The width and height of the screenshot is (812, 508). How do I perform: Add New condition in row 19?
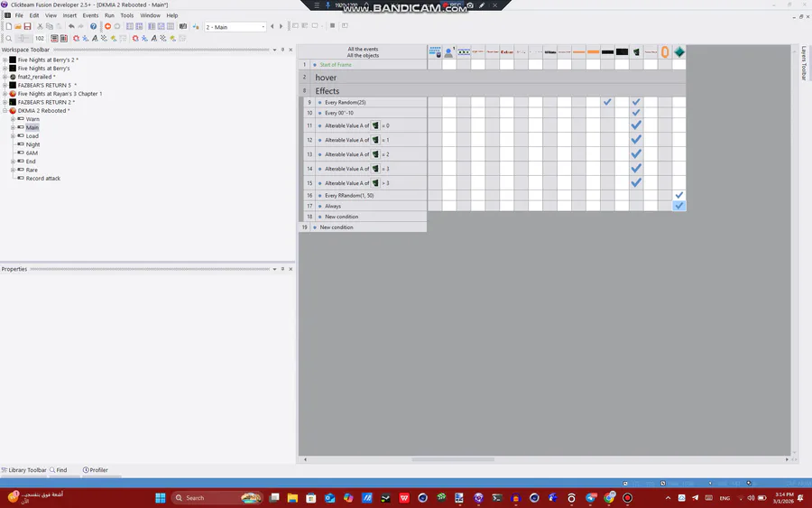pyautogui.click(x=337, y=227)
